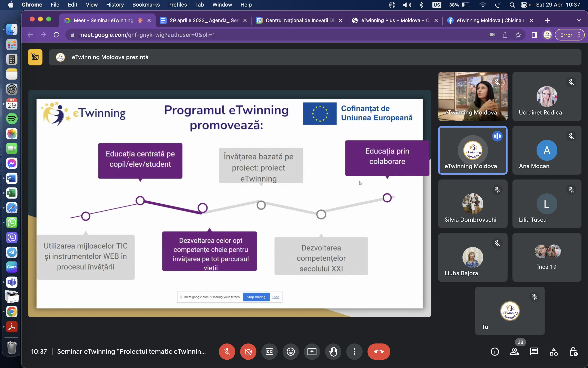This screenshot has width=588, height=368.
Task: Expand the tab search chevron
Action: coord(579,20)
